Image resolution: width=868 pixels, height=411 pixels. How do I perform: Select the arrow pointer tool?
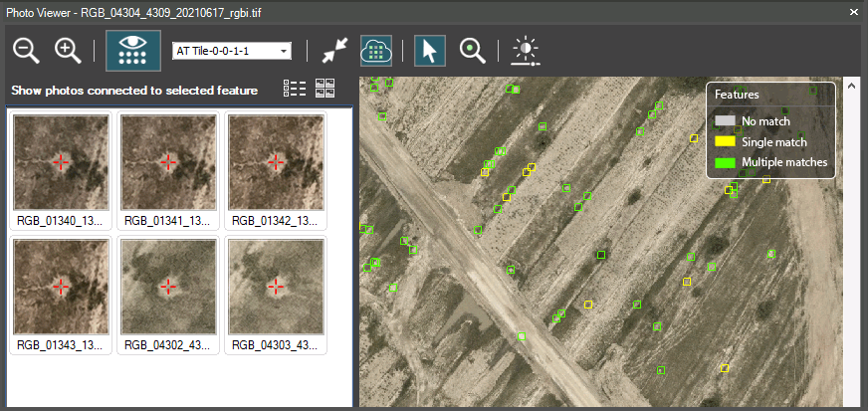click(429, 51)
